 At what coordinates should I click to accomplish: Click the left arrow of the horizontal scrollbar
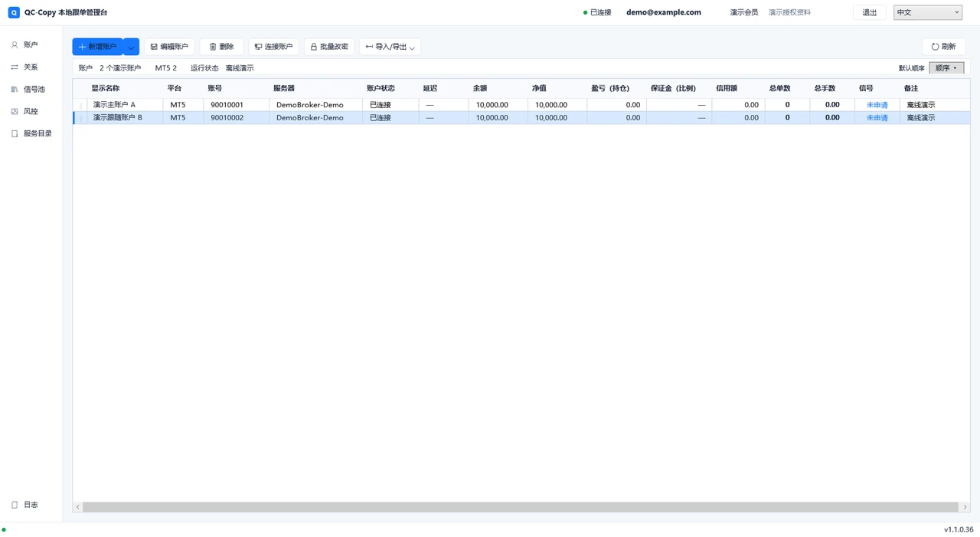pyautogui.click(x=78, y=507)
